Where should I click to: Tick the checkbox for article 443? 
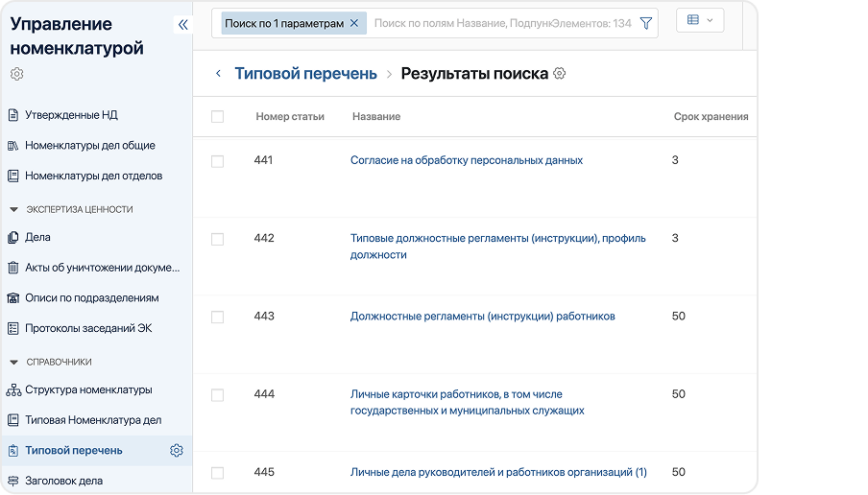click(217, 317)
